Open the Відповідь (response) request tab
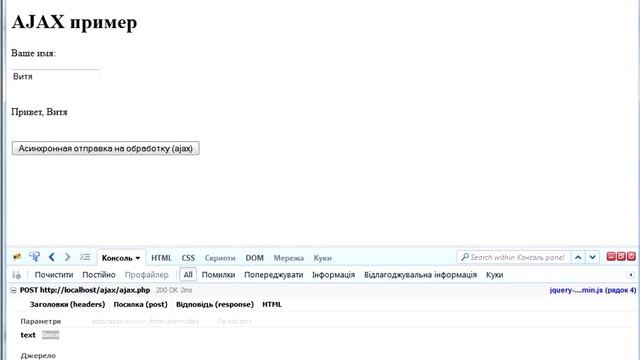This screenshot has width=640, height=360. 215,304
